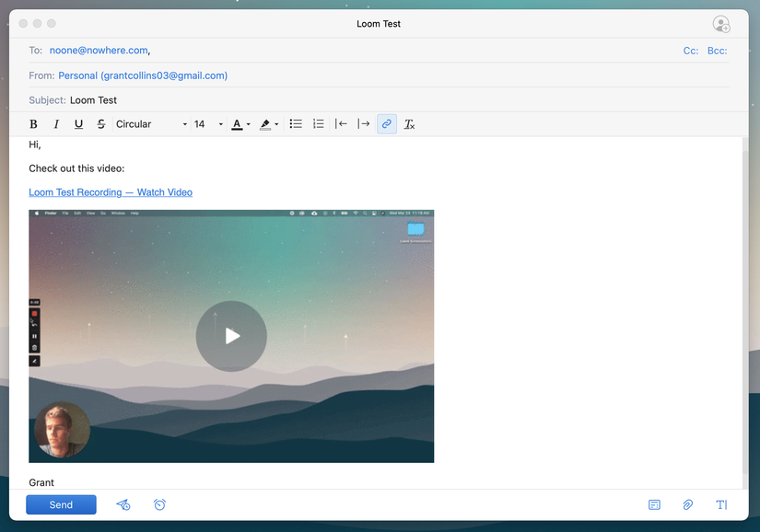Schedule the email with the clock icon

157,504
